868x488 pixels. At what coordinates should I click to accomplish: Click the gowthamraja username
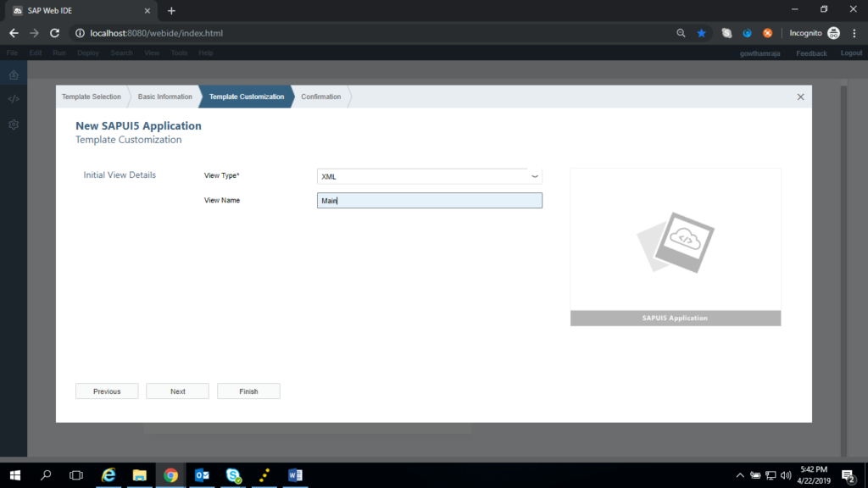[760, 53]
